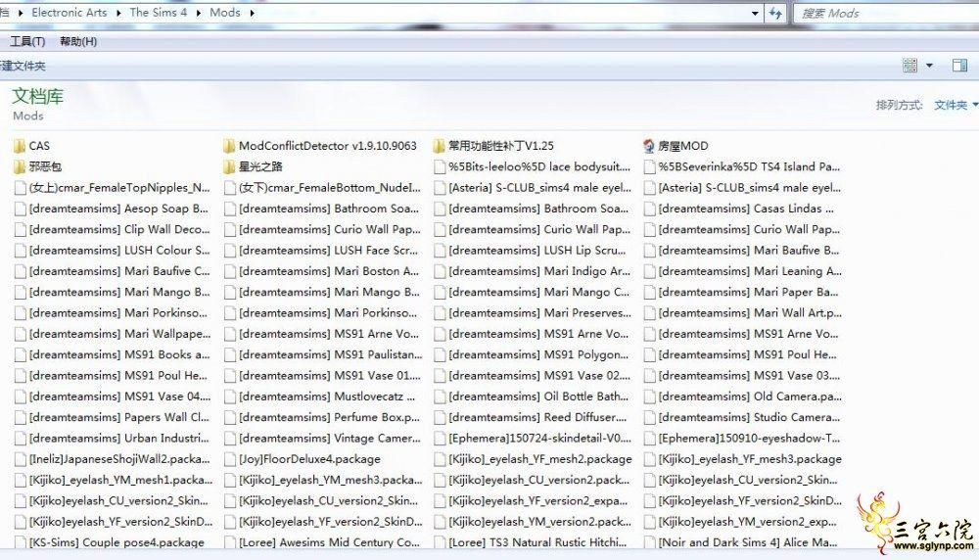Select file icon of [Joy]FloorDeluxe4.package

pyautogui.click(x=230, y=459)
